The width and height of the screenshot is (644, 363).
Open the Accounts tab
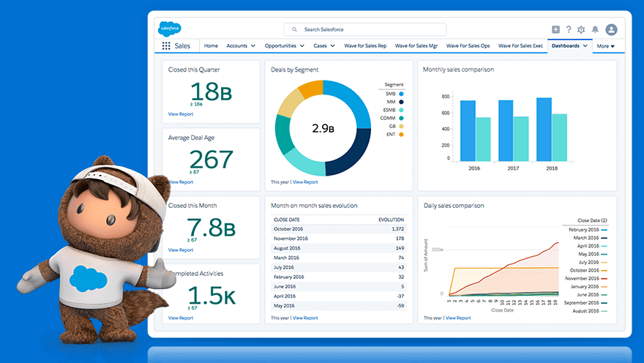237,46
